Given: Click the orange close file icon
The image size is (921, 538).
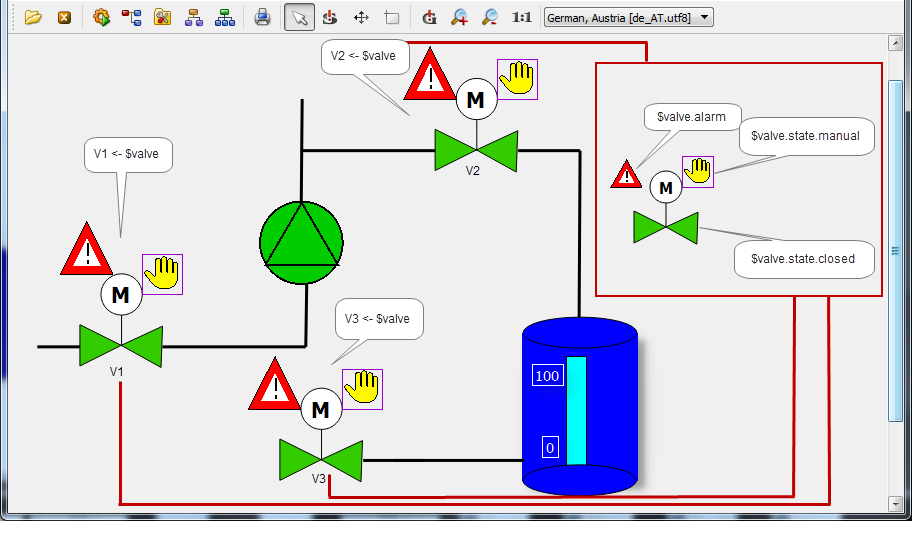Looking at the screenshot, I should [64, 17].
